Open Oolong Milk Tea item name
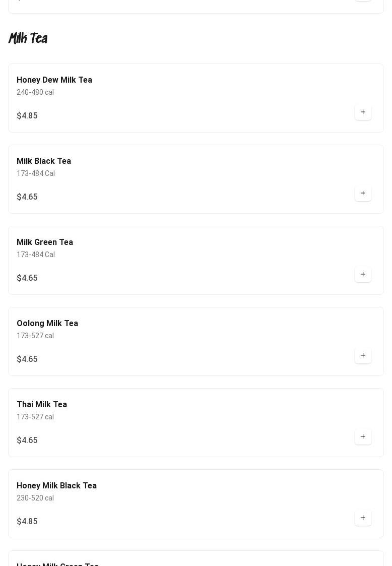392x566 pixels. [x=47, y=324]
